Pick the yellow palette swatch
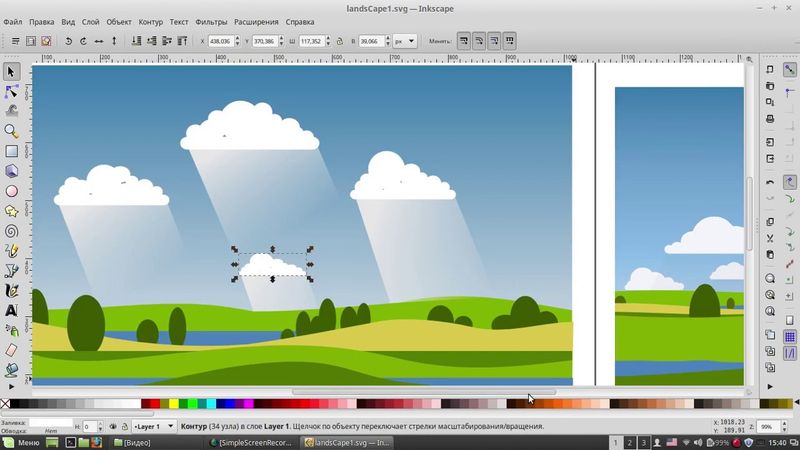 (174, 404)
